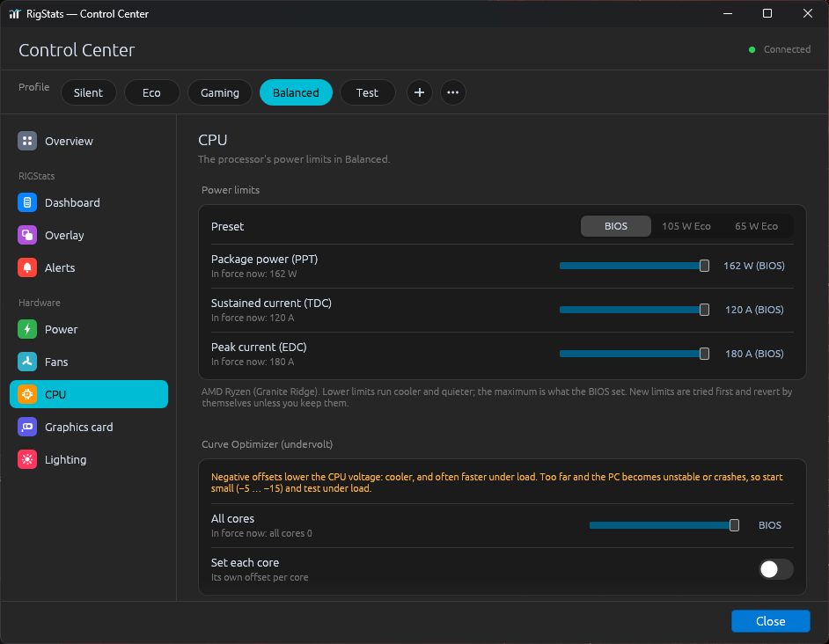Minimize the RigStats window
The image size is (829, 644).
[x=728, y=14]
